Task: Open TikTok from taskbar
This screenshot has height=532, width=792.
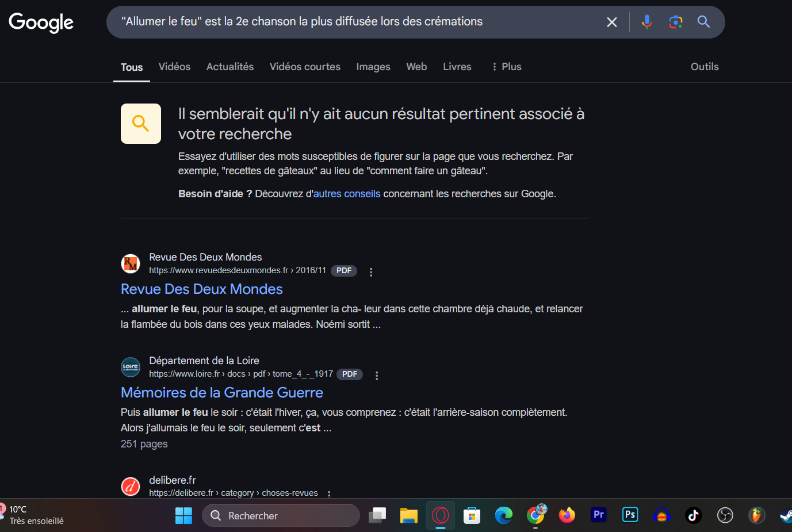Action: [x=694, y=515]
